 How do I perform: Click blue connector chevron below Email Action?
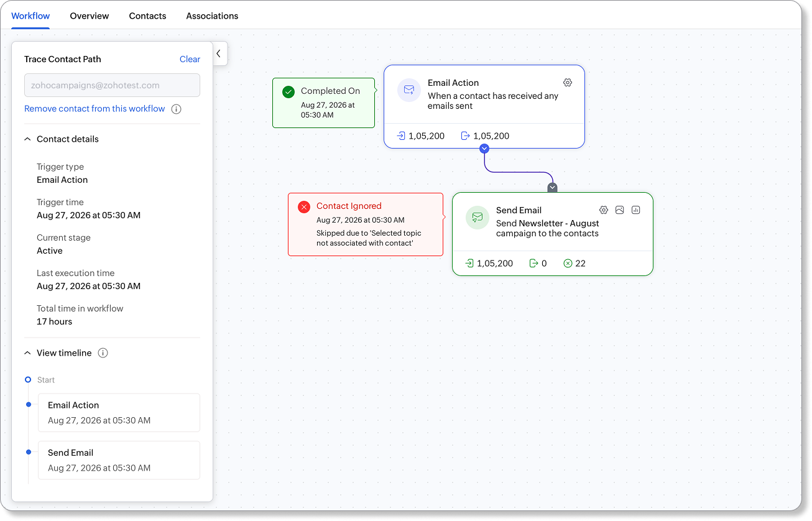click(x=485, y=149)
